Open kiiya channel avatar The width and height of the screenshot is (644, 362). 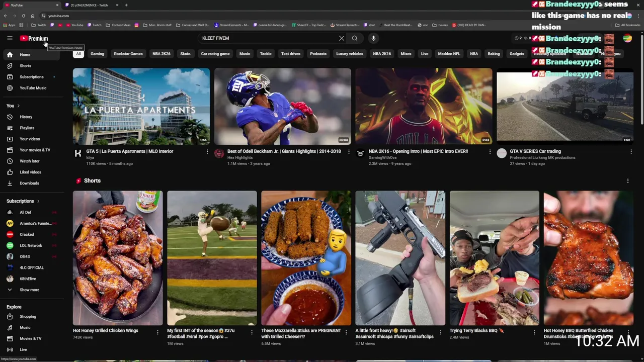pyautogui.click(x=78, y=153)
